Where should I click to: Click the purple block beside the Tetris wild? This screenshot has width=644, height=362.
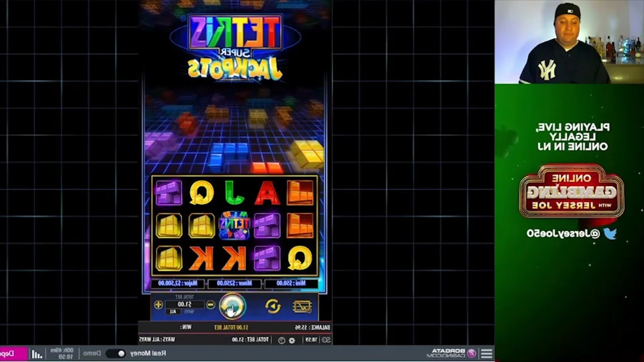[267, 225]
